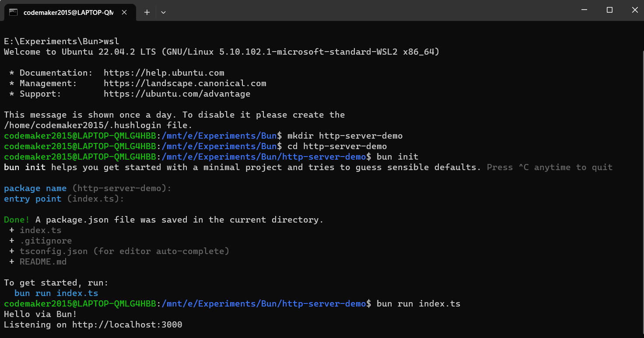Click the terminal icon in the tab
The height and width of the screenshot is (338, 644).
14,12
